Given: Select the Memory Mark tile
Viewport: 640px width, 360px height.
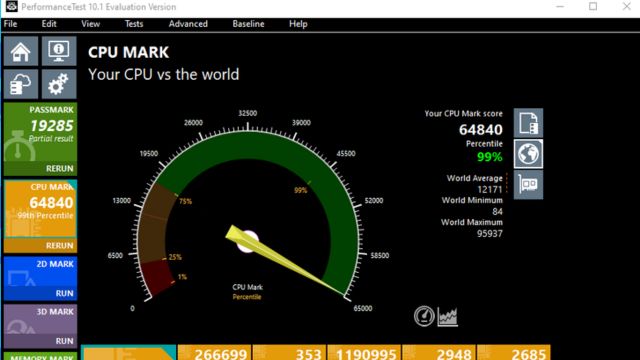Looking at the screenshot, I should pos(40,356).
